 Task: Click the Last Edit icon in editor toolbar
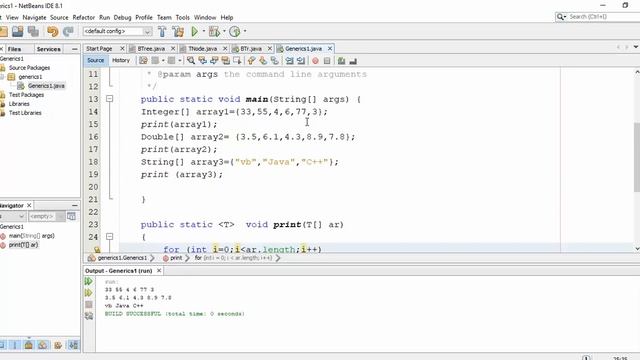click(143, 61)
